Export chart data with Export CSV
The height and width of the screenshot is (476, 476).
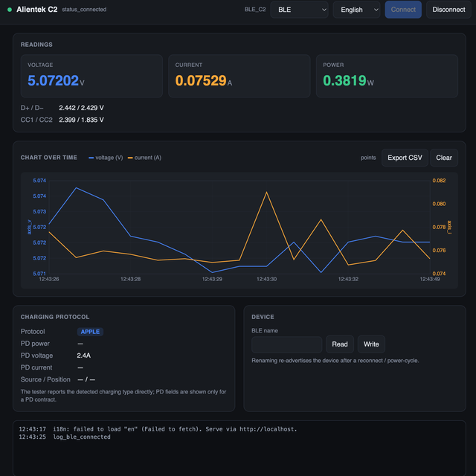pos(405,158)
